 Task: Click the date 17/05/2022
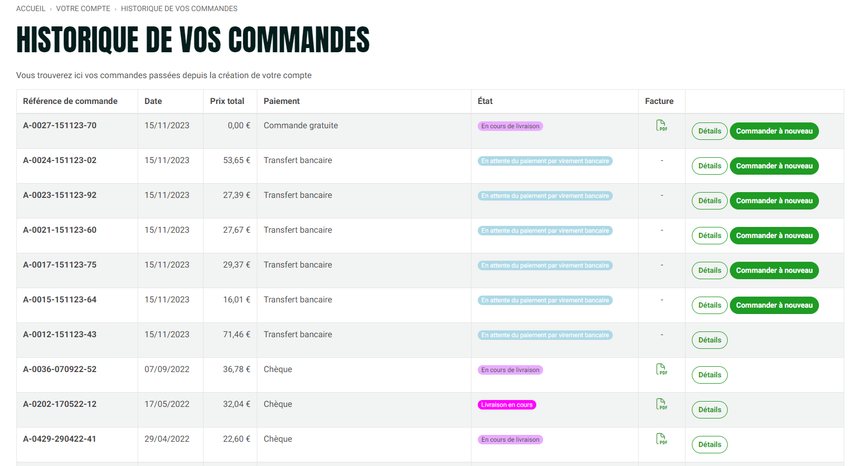point(167,404)
